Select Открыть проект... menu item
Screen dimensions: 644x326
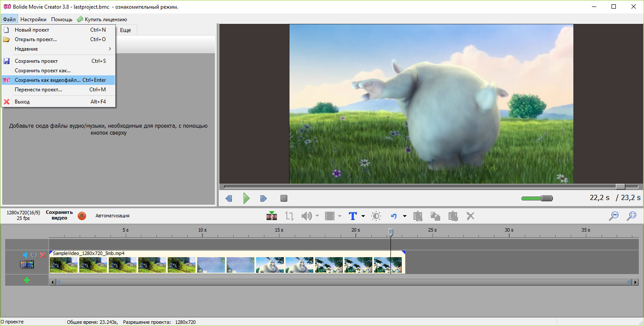click(x=58, y=39)
